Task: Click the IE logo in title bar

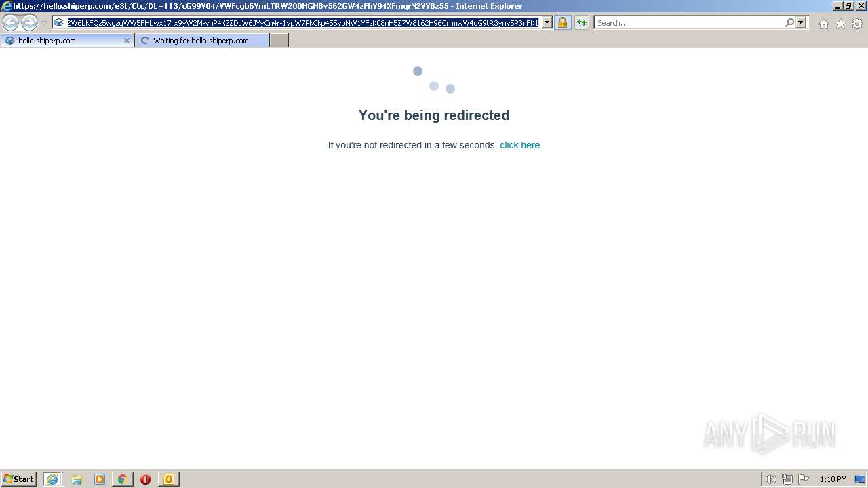Action: pos(6,6)
